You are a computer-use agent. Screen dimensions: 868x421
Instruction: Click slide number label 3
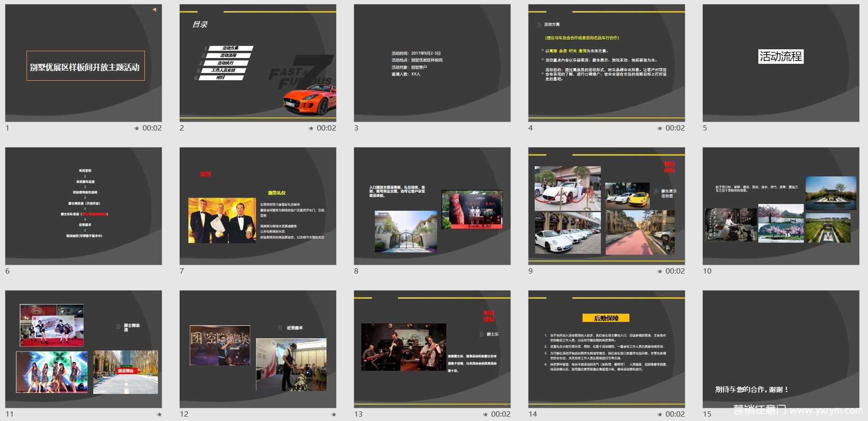tap(356, 128)
